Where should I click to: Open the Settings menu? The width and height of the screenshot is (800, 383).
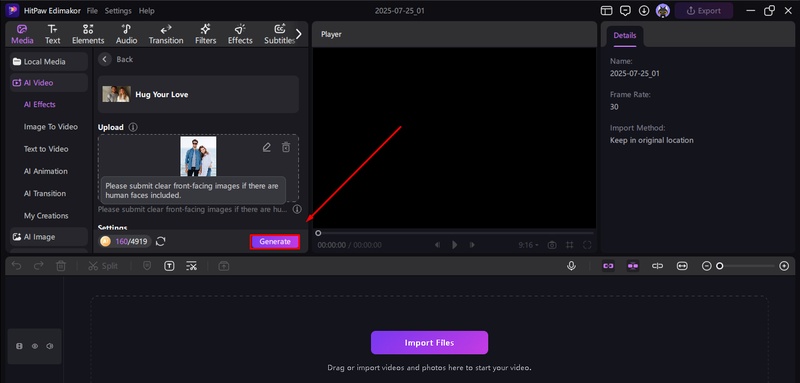click(x=118, y=11)
